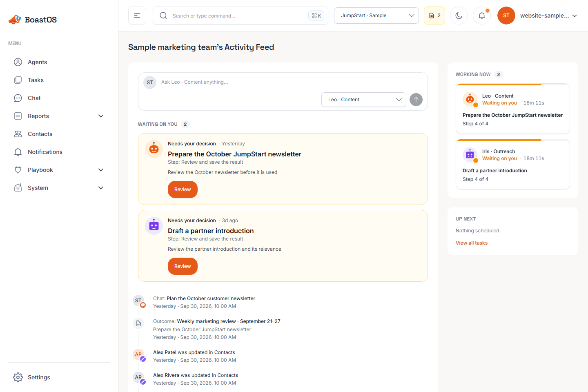Image resolution: width=588 pixels, height=392 pixels.
Task: Go to Notifications in the menu
Action: (59, 152)
